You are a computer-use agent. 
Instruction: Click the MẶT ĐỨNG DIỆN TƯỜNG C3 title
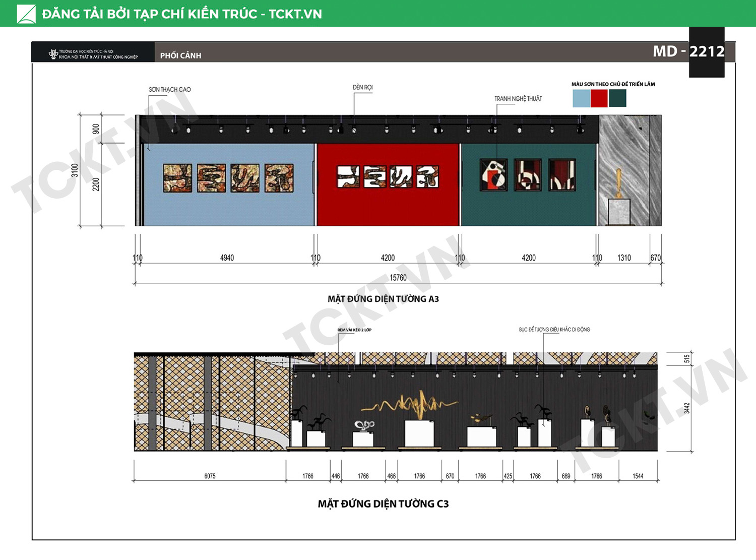click(383, 504)
